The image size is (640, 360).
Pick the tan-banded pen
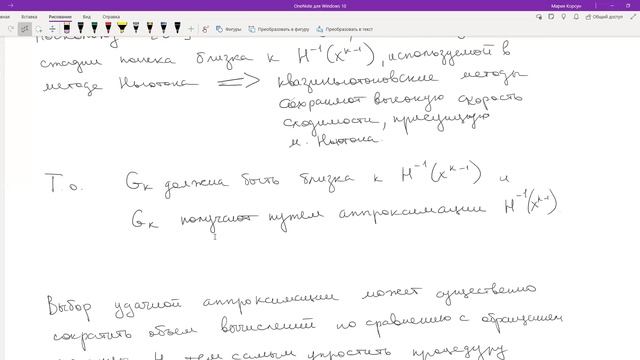tap(150, 28)
